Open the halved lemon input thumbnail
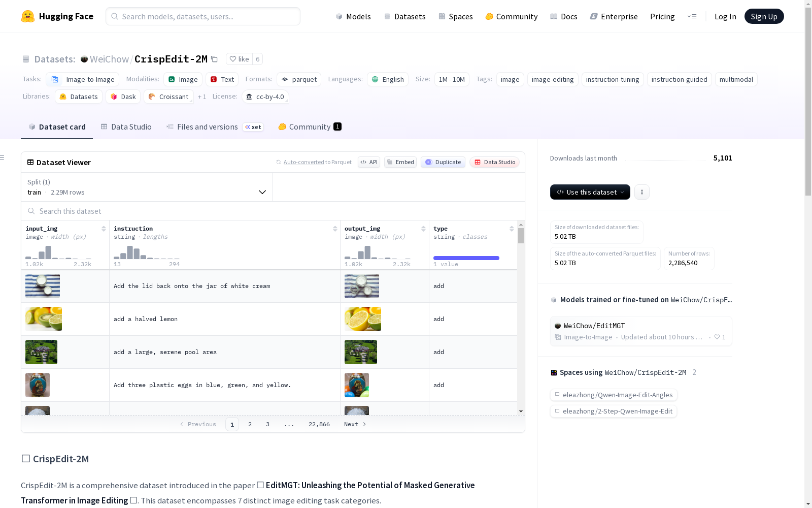Image resolution: width=812 pixels, height=508 pixels. coord(44,319)
